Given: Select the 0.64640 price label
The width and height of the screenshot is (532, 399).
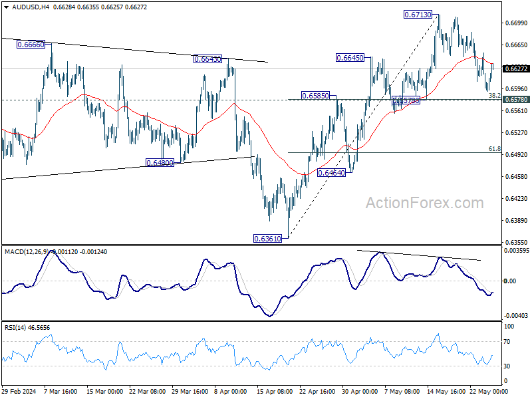Looking at the screenshot, I should tap(331, 173).
